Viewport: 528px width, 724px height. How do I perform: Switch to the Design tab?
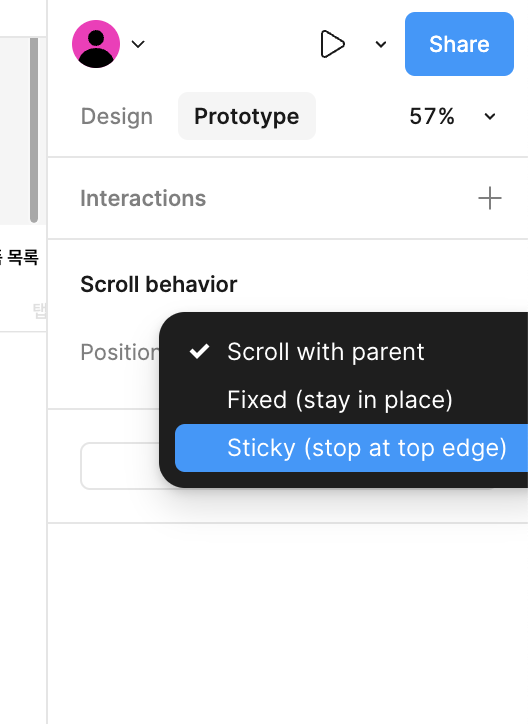(x=117, y=116)
